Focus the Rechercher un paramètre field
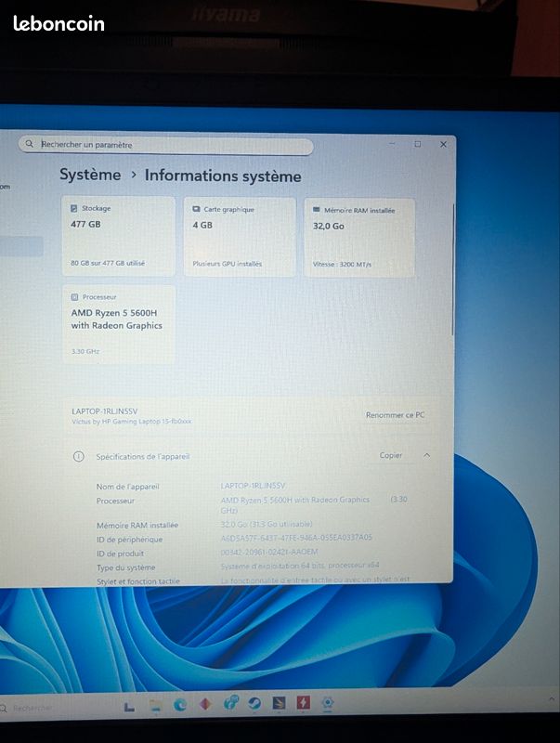Image resolution: width=560 pixels, height=743 pixels. point(166,145)
